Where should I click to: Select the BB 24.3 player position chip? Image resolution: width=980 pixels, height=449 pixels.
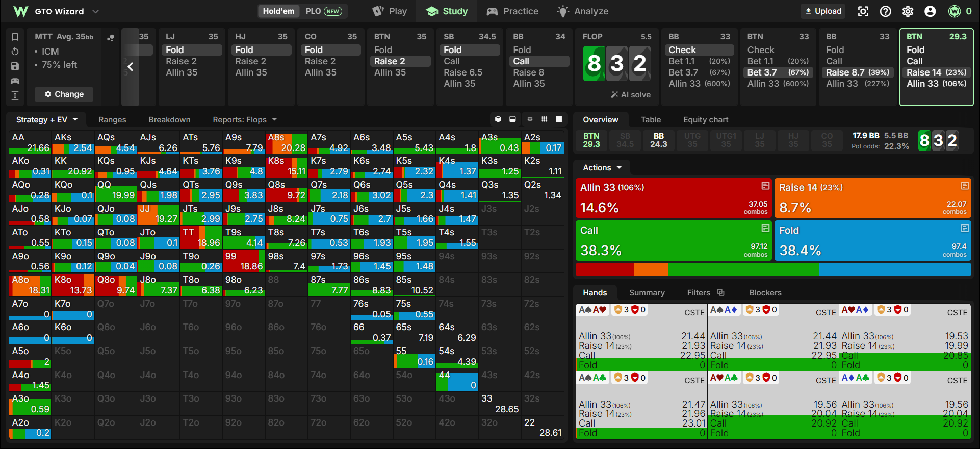click(658, 140)
